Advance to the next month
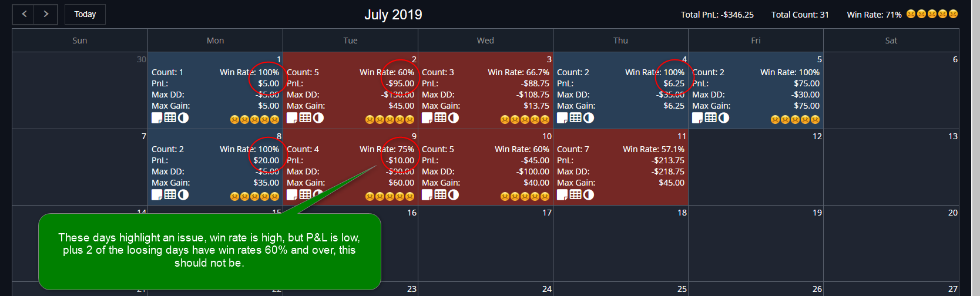 (46, 14)
